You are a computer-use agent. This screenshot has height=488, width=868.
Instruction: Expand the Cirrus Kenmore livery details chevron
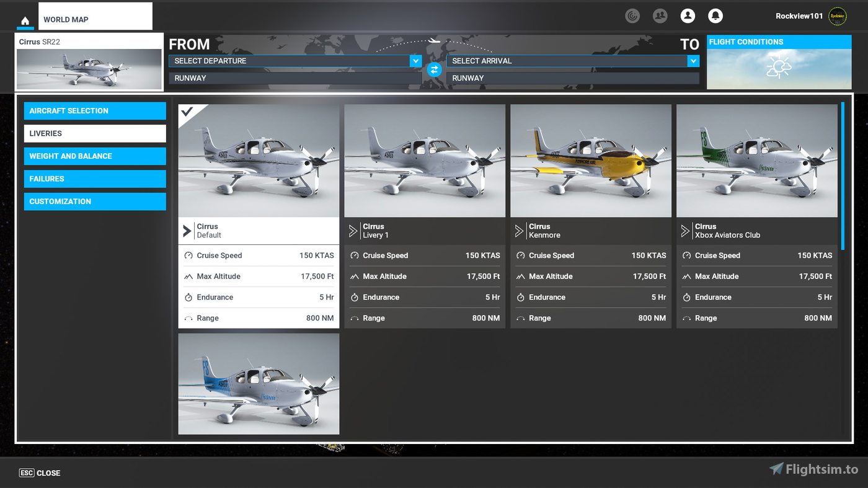click(x=518, y=230)
